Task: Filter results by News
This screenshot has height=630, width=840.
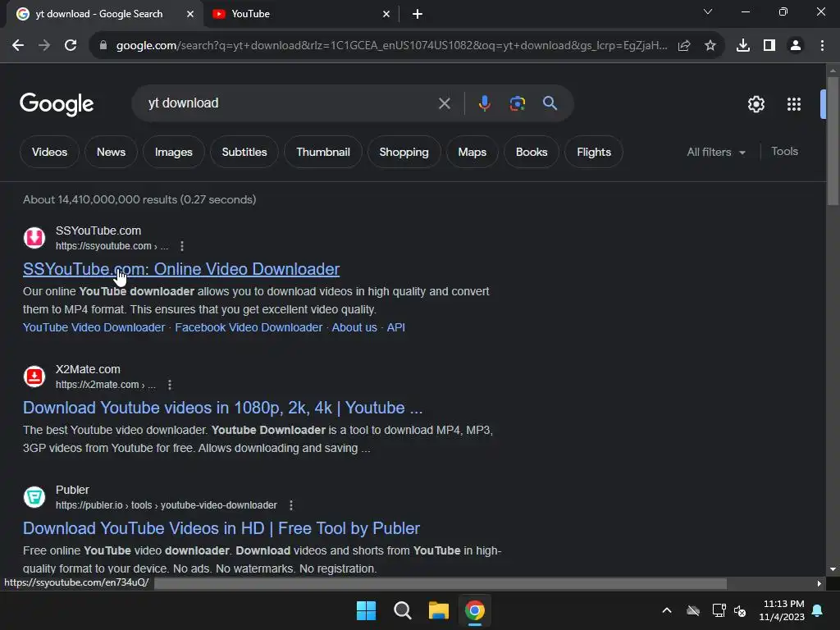Action: [x=111, y=152]
